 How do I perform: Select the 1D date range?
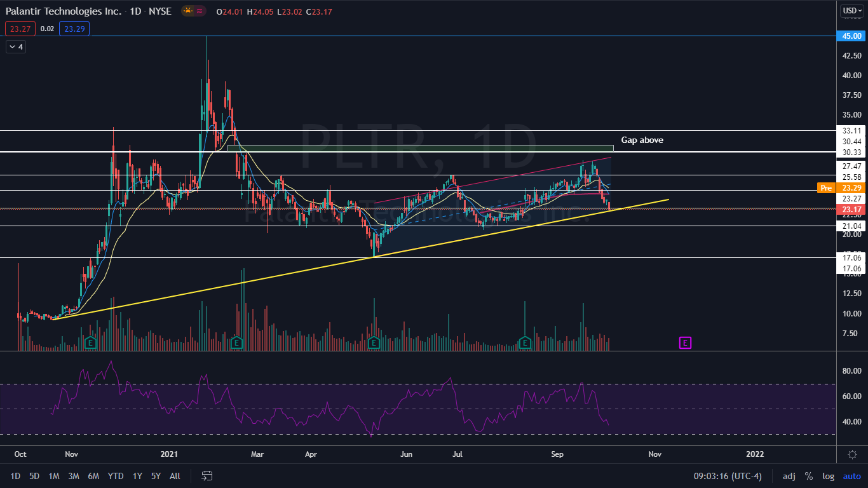tap(15, 476)
